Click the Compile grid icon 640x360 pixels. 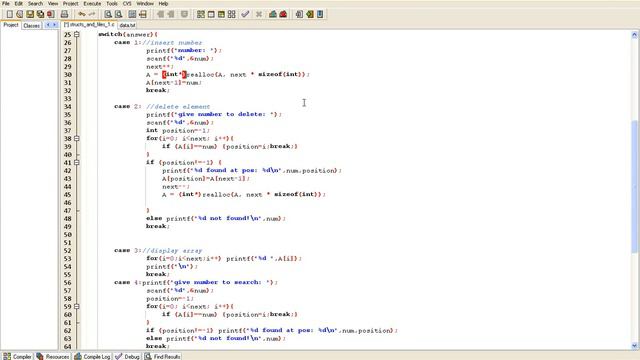[201, 14]
